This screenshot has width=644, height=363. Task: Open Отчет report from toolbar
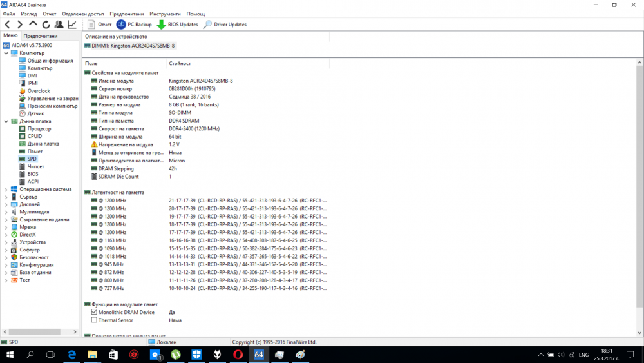click(x=99, y=25)
